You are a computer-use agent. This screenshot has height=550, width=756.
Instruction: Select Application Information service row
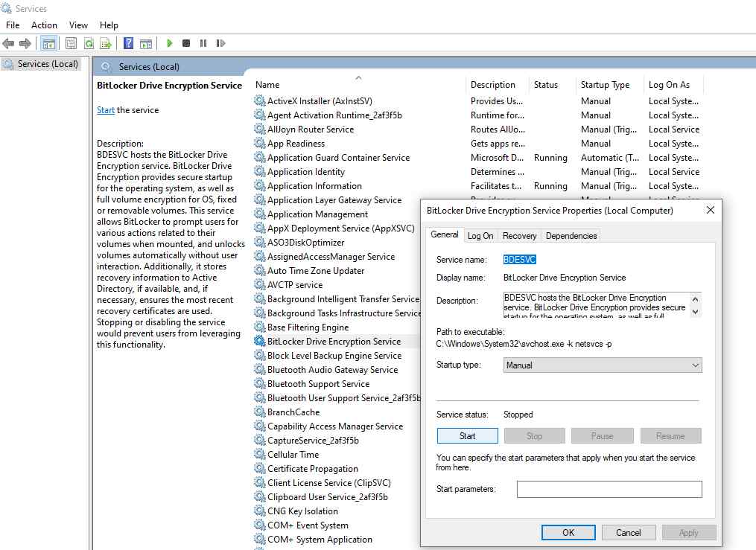[x=477, y=186]
